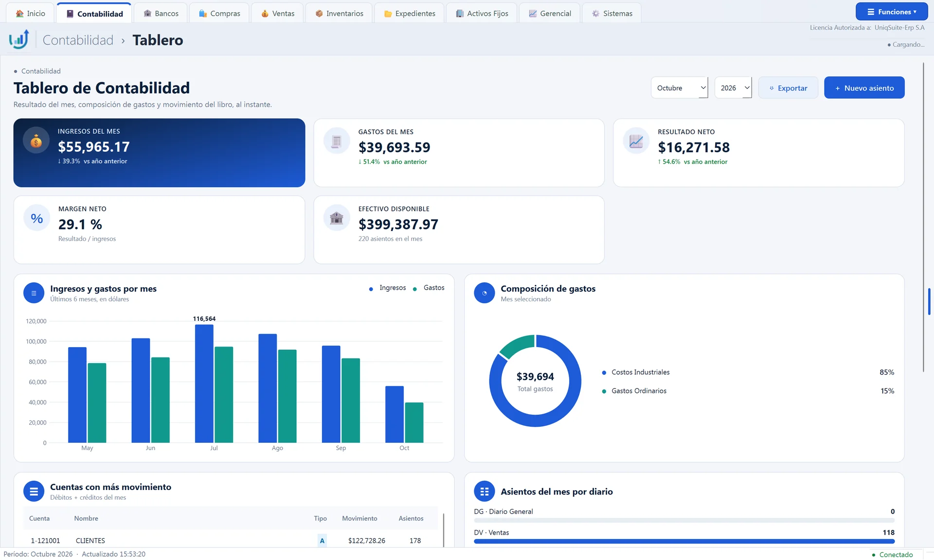Click the Conectado status indicator
The image size is (934, 560).
[x=892, y=555]
